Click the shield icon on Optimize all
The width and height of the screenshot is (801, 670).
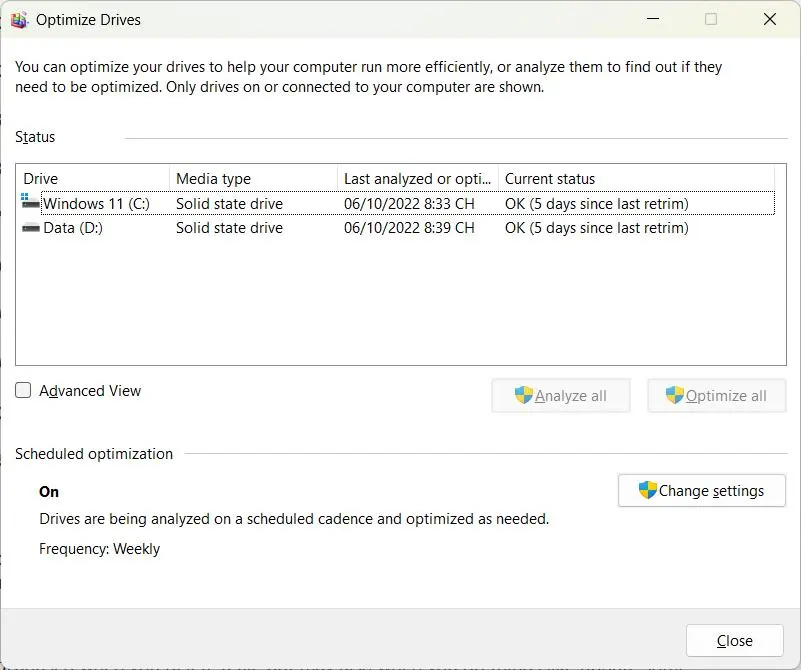point(674,395)
